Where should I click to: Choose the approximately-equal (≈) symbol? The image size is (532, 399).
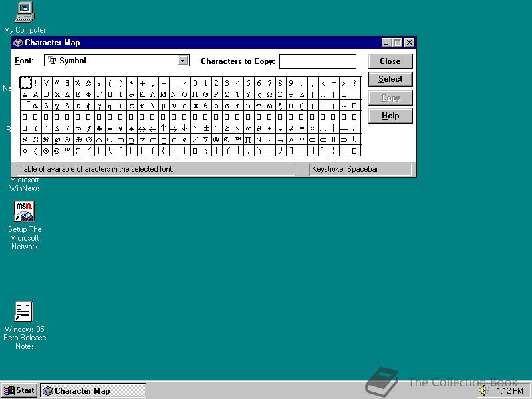click(312, 128)
